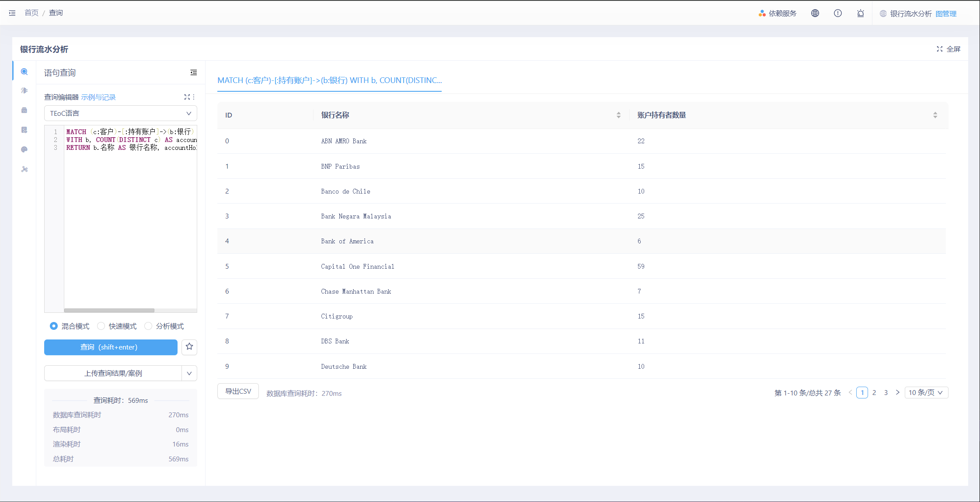The height and width of the screenshot is (502, 980).
Task: Click the search query sidebar icon
Action: pyautogui.click(x=24, y=72)
